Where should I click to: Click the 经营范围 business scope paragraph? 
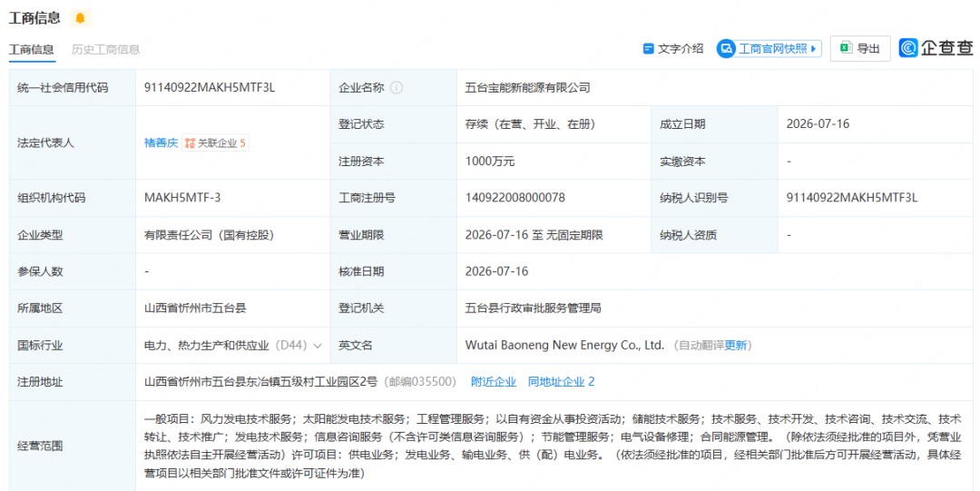point(554,446)
